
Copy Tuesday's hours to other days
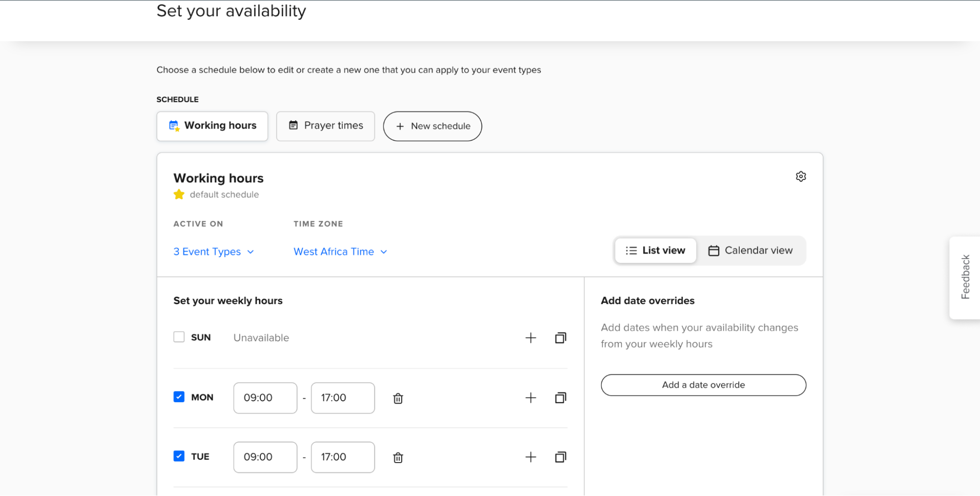560,457
